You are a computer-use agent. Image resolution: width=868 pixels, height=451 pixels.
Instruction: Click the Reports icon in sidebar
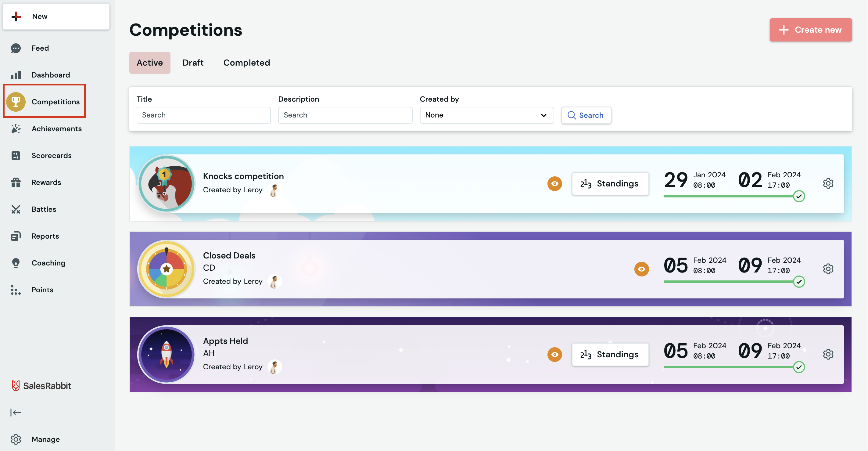pyautogui.click(x=16, y=236)
